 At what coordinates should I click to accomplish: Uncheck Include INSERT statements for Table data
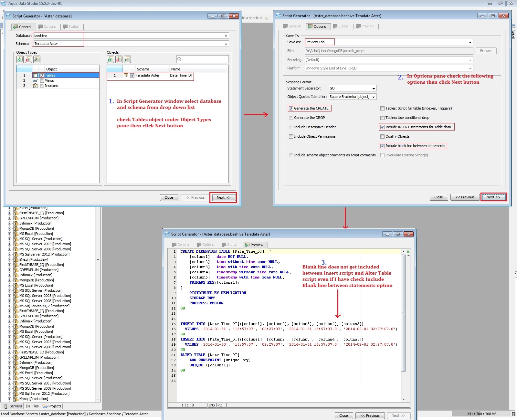click(x=382, y=127)
